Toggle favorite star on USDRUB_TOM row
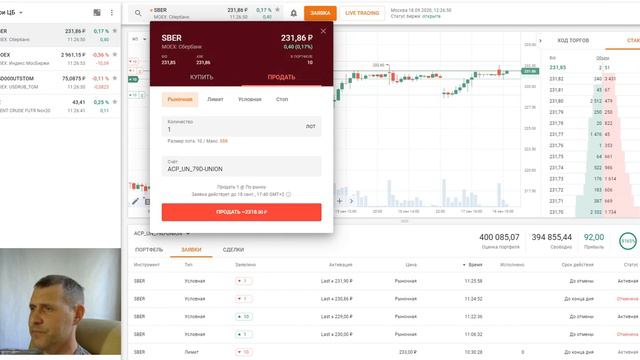640x360 pixels. pos(115,78)
